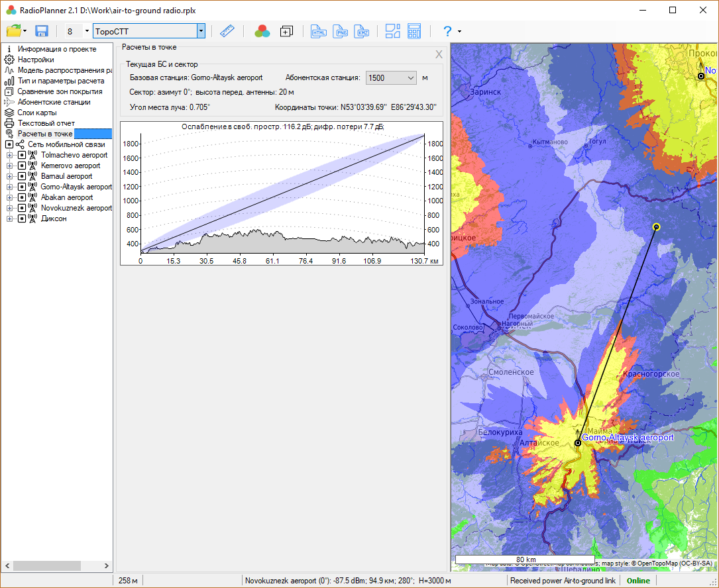The height and width of the screenshot is (588, 719).
Task: Open the help question mark icon
Action: point(447,31)
